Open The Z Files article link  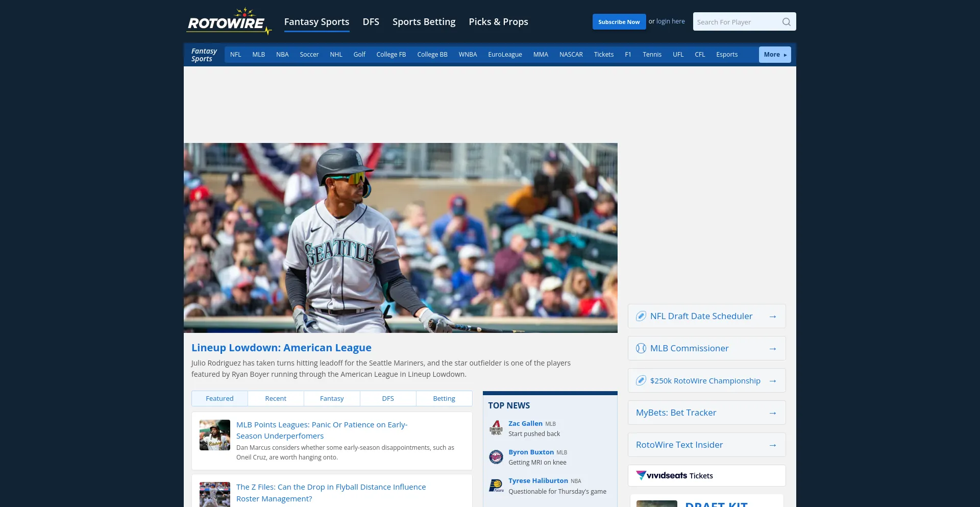[x=331, y=493]
